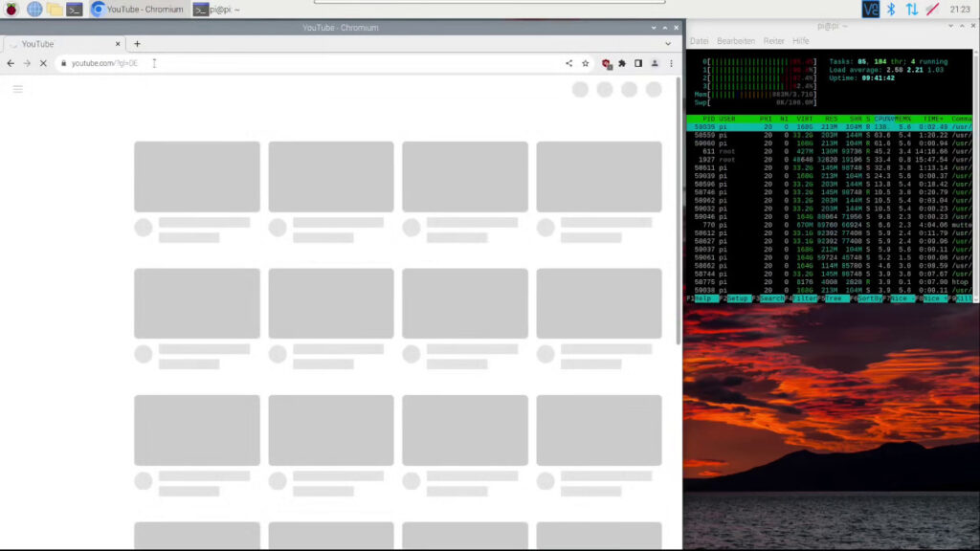
Task: Open the Bluetooth tray menu
Action: point(891,10)
